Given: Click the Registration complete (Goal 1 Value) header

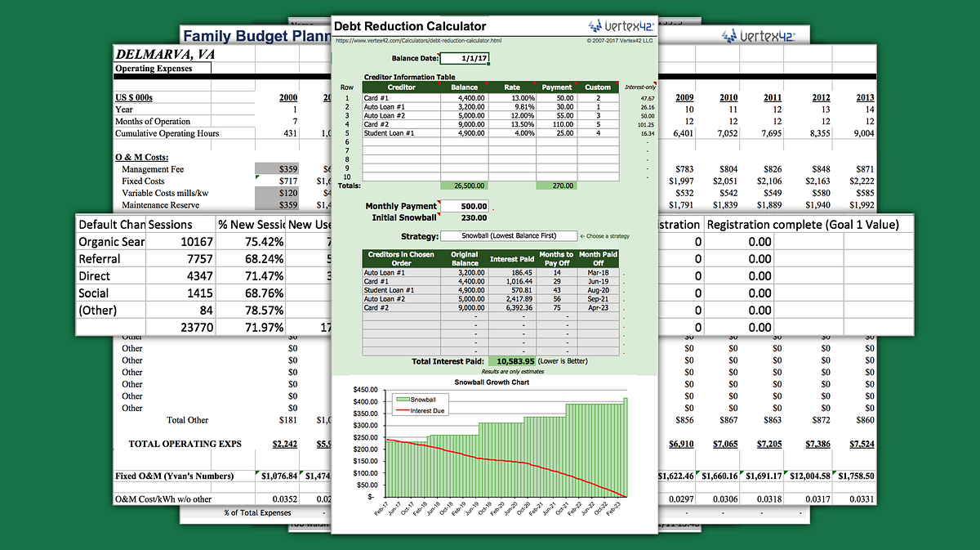Looking at the screenshot, I should pyautogui.click(x=802, y=224).
